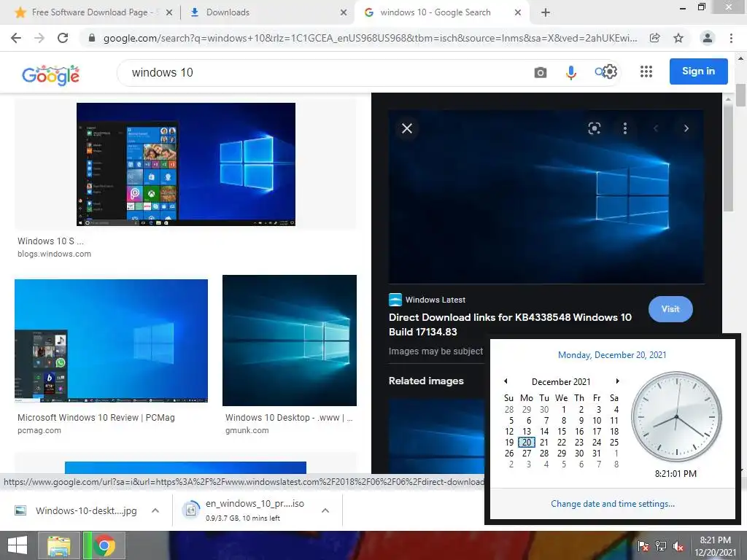The width and height of the screenshot is (747, 560).
Task: Search by image using camera icon
Action: click(x=541, y=72)
